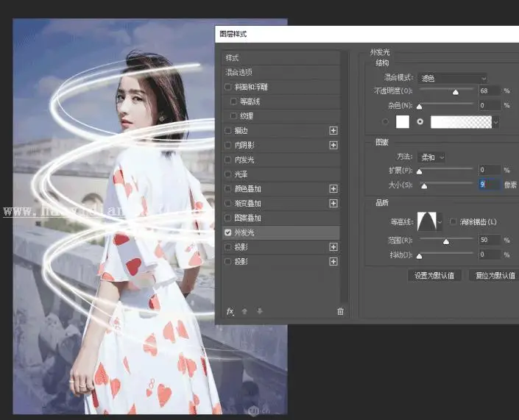519x420 pixels.
Task: Enable the 等高线 sub-option checkbox
Action: coord(233,102)
